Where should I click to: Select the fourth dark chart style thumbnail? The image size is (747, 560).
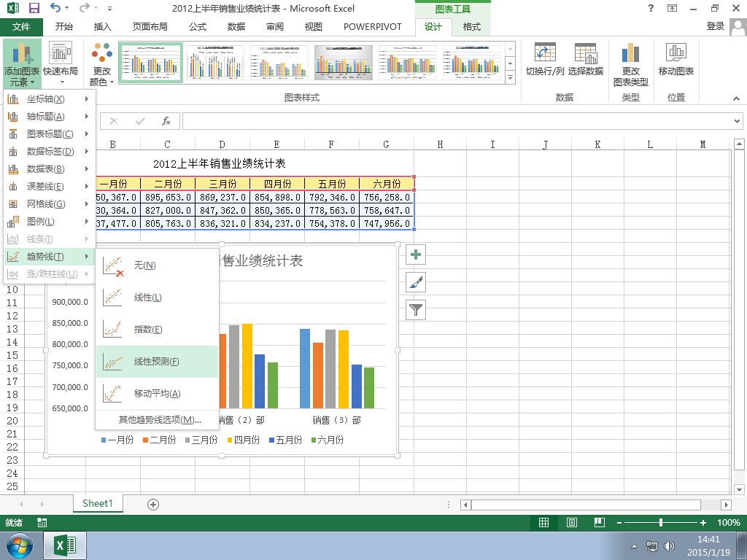(343, 63)
